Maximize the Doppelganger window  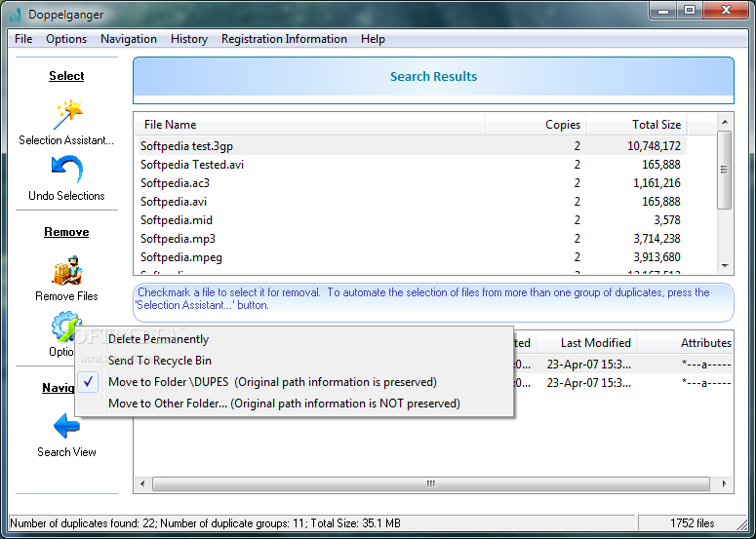click(x=690, y=11)
